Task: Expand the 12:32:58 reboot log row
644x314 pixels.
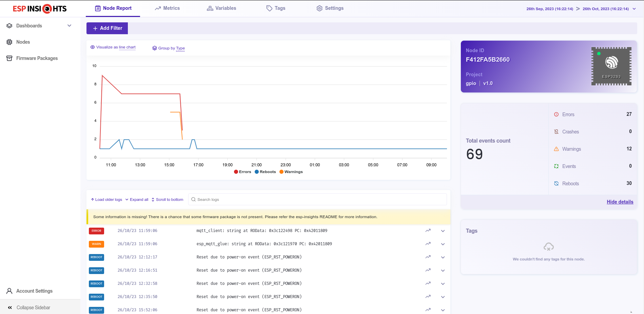Action: click(443, 284)
